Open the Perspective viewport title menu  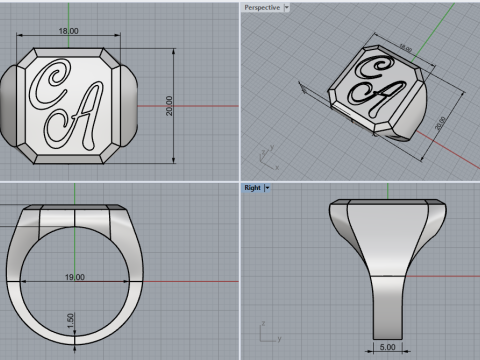[262, 8]
